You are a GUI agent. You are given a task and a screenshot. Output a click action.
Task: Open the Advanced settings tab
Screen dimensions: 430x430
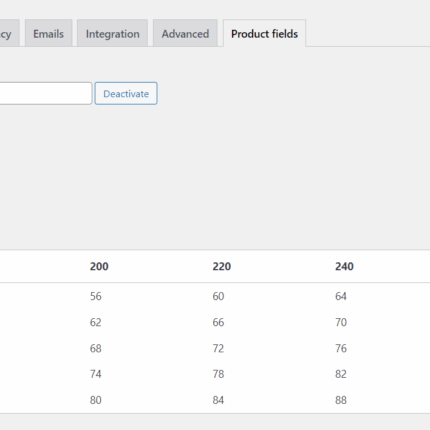point(185,33)
